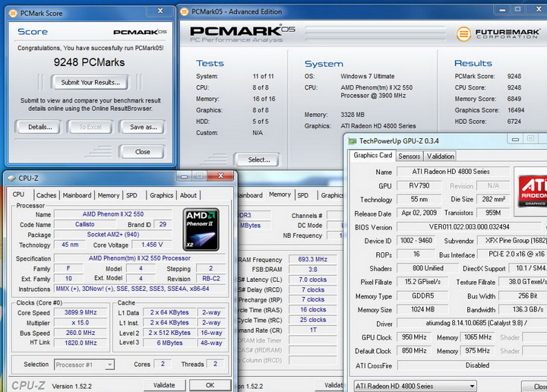Click the HDD Score value 6724

pos(514,122)
